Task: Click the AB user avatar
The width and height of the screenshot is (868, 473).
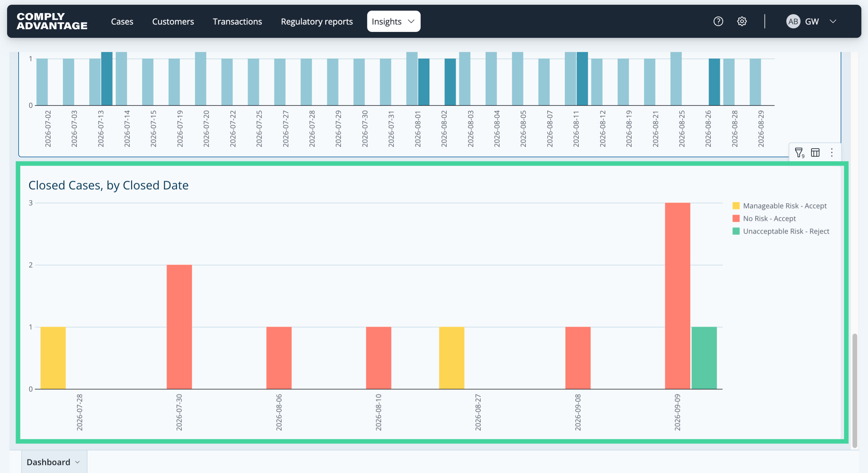Action: pos(793,22)
